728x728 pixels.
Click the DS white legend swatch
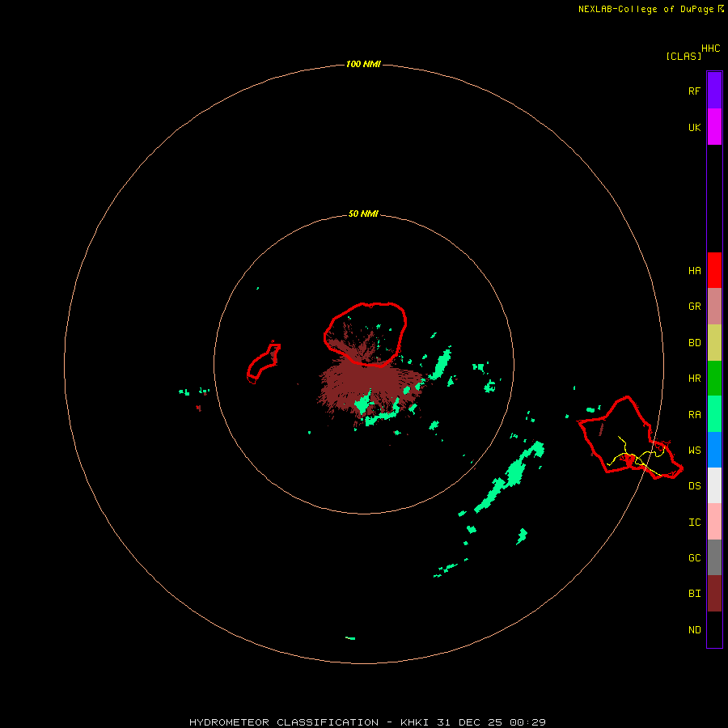point(714,485)
